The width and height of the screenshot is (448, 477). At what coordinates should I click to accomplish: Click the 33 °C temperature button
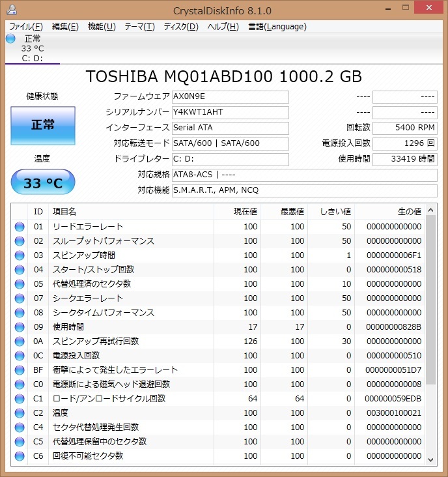43,182
